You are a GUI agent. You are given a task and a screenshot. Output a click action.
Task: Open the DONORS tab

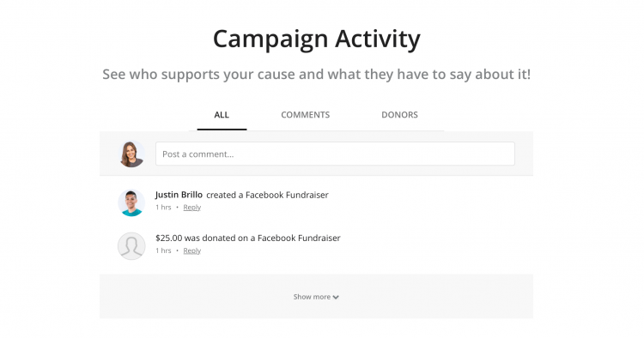click(399, 115)
